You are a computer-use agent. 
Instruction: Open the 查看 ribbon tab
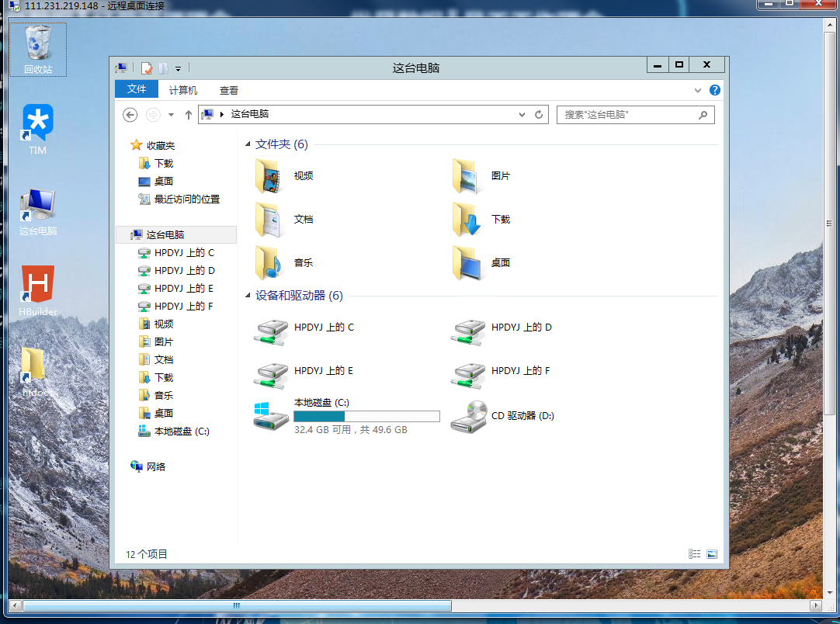point(229,90)
